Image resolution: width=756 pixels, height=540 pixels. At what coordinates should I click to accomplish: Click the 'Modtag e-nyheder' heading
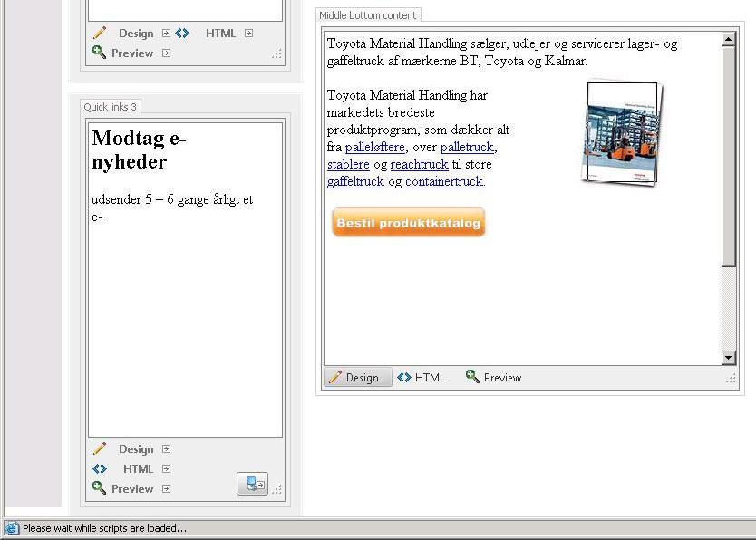click(x=140, y=149)
